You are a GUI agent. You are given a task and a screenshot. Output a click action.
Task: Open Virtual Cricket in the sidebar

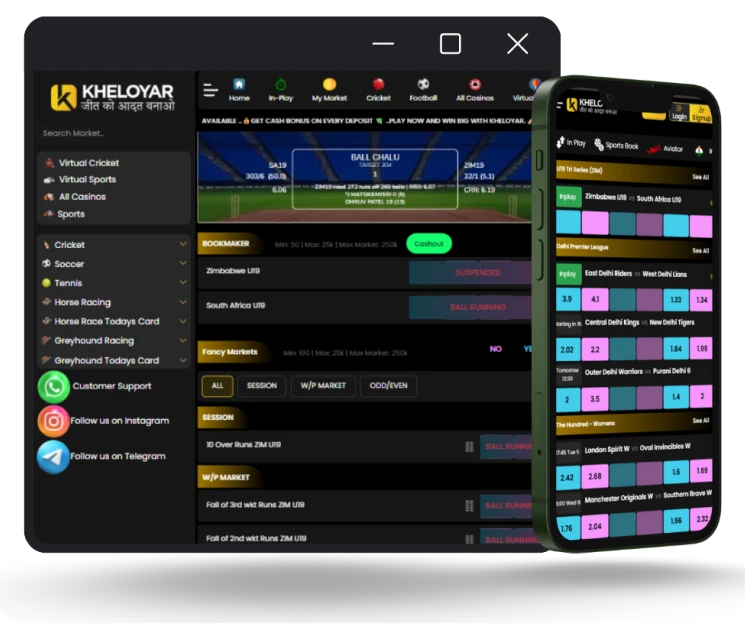[x=88, y=163]
